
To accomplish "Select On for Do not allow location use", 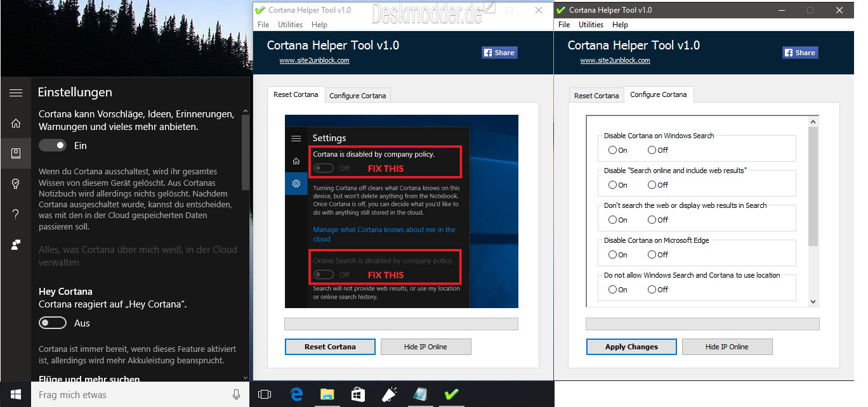I will [612, 290].
